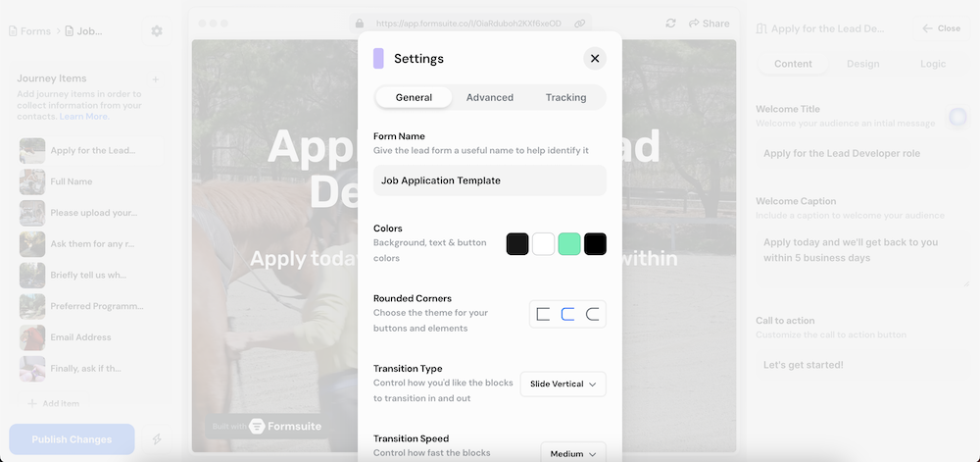This screenshot has height=462, width=980.
Task: Click the Form Name input field
Action: tap(489, 180)
